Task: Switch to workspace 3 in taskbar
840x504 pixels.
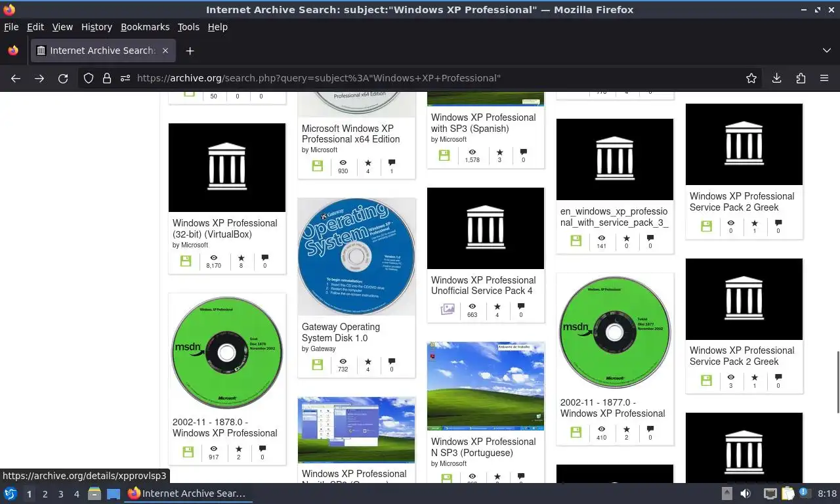Action: point(60,494)
